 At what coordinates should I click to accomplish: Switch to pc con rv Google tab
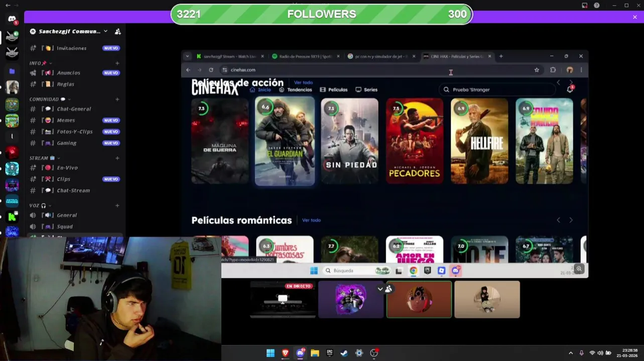tap(380, 56)
